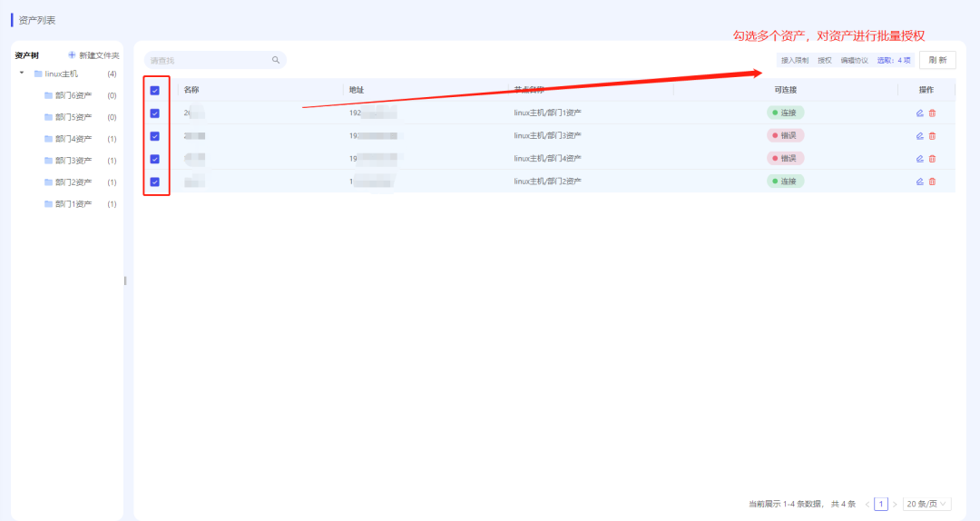Click the 可连接 column header

[786, 90]
